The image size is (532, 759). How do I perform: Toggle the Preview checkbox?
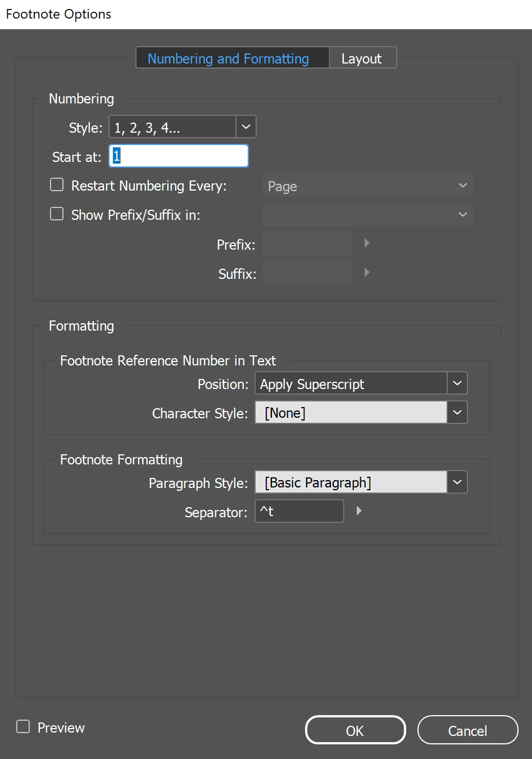[23, 727]
